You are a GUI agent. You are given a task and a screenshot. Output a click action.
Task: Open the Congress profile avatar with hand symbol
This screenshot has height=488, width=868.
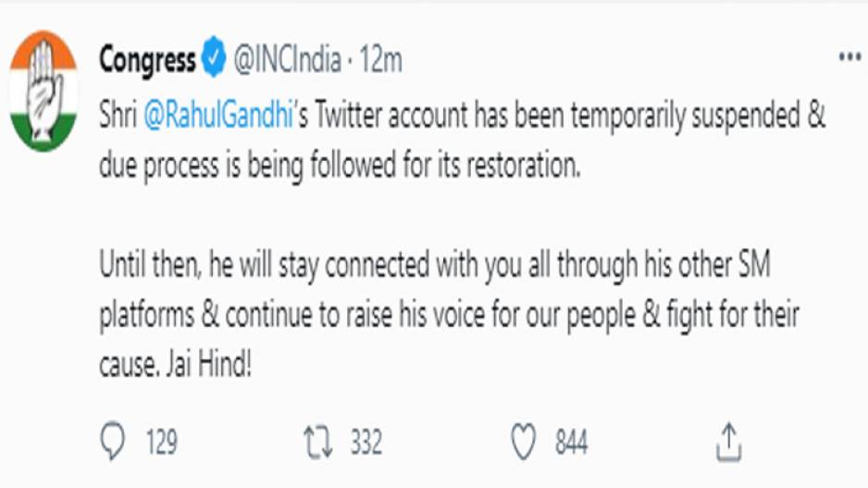43,92
